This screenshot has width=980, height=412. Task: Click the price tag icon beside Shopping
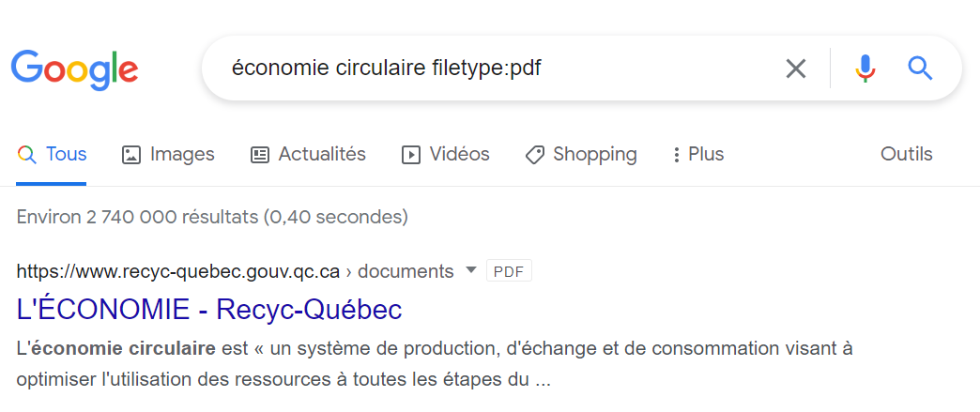(535, 155)
